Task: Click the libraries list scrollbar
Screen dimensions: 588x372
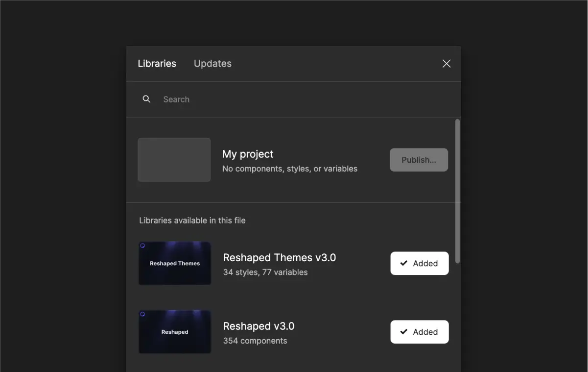Action: 458,191
